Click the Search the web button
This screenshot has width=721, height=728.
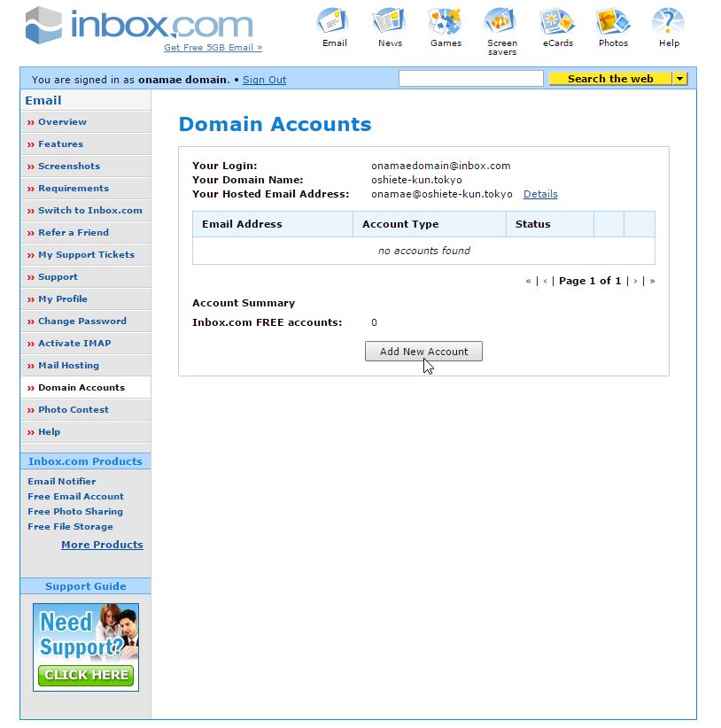pos(610,79)
